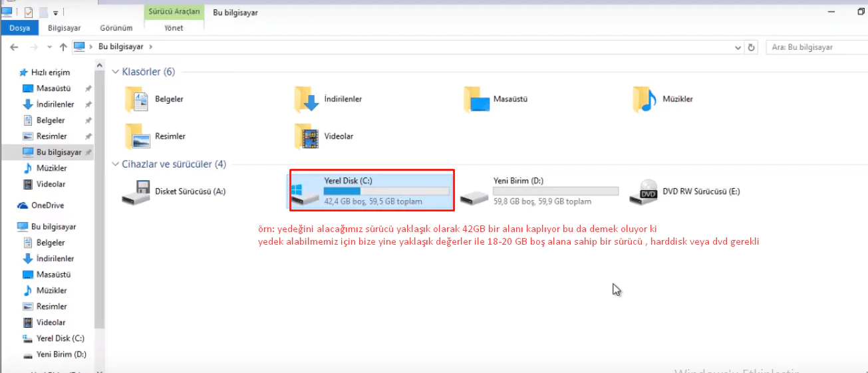The width and height of the screenshot is (868, 373).
Task: Open Masaüstü under Hızlı erişim
Action: click(x=46, y=88)
